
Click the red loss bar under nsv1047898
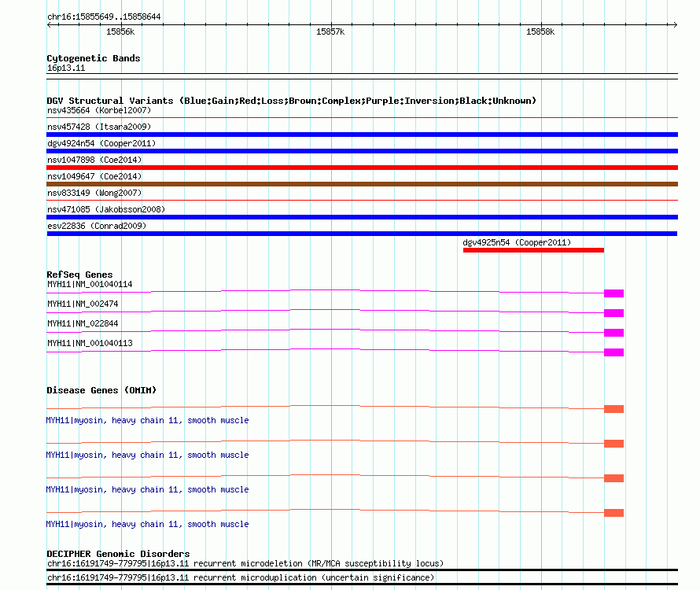(362, 168)
